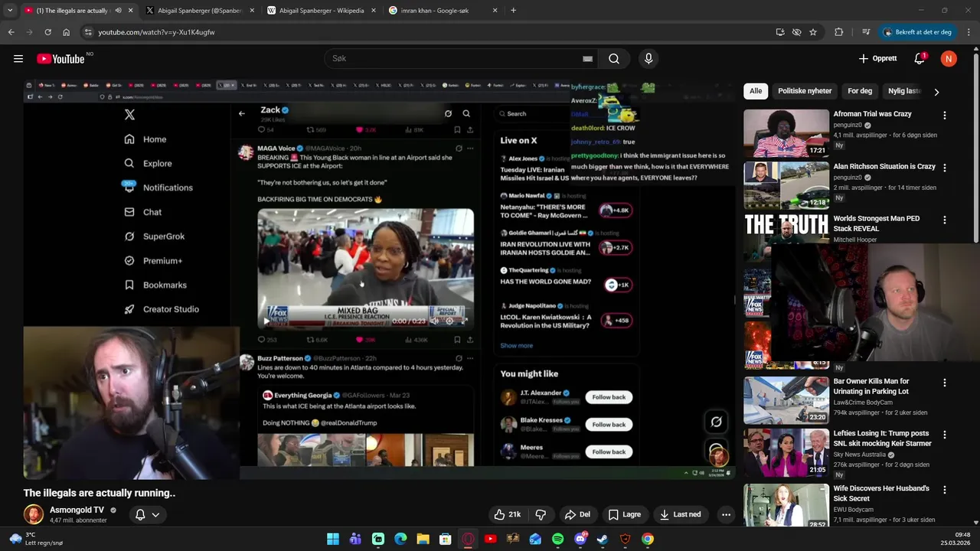
Task: Show next filter chips with arrow
Action: [936, 92]
